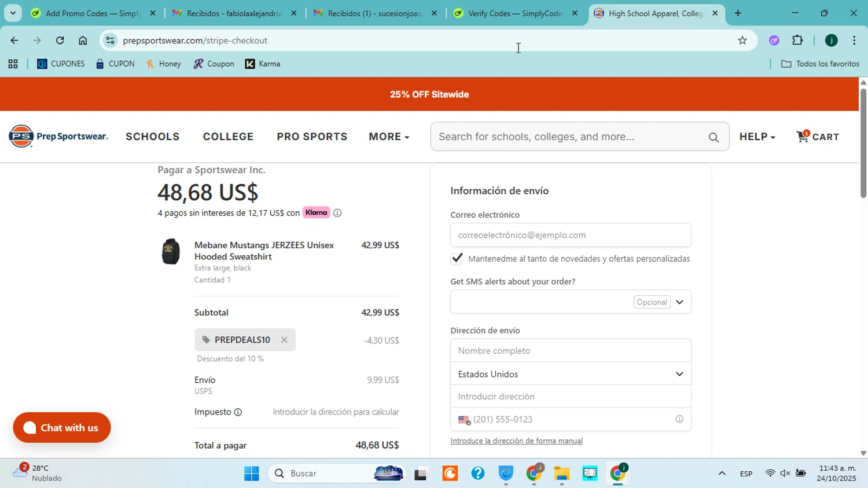Show hidden system tray icons
Screen dimensions: 868x488
click(x=722, y=474)
